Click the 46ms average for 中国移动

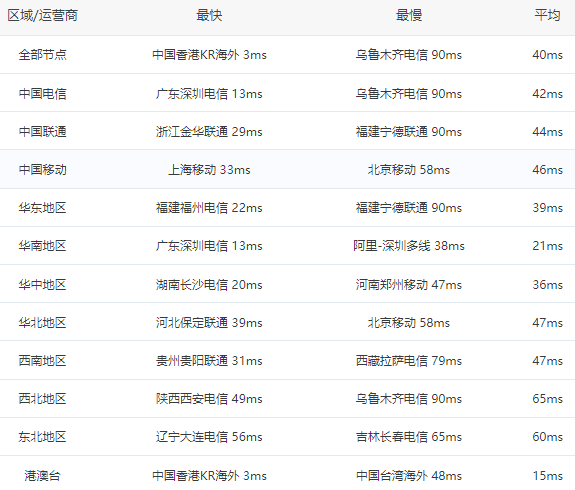pyautogui.click(x=547, y=170)
